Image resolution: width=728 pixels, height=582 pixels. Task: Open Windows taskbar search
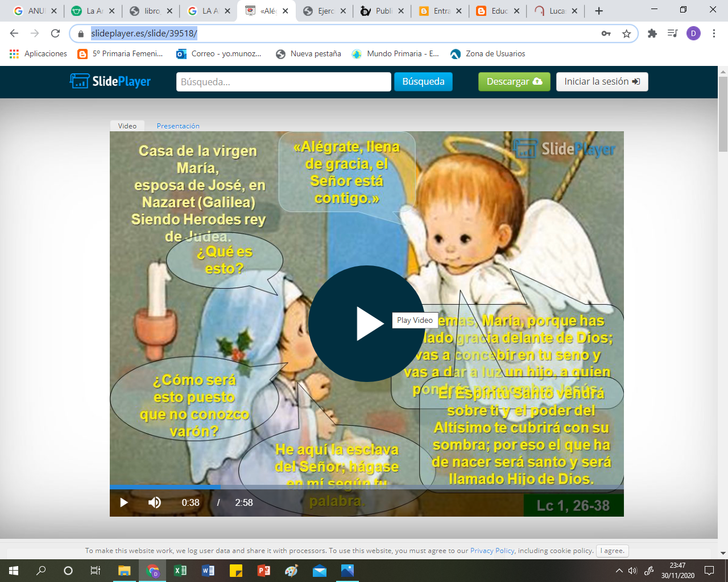tap(41, 571)
